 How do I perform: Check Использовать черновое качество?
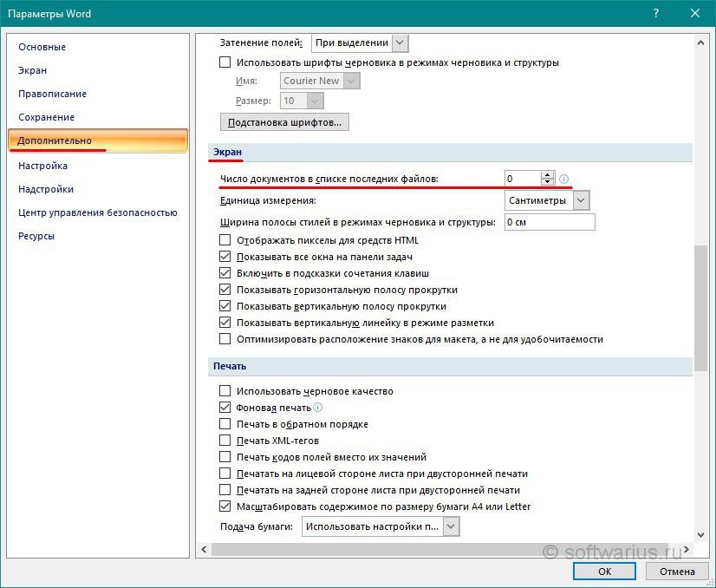pyautogui.click(x=225, y=390)
